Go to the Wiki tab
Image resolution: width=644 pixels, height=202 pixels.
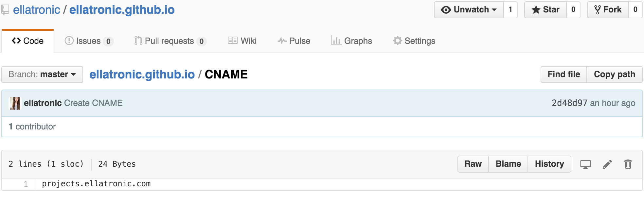click(x=242, y=41)
